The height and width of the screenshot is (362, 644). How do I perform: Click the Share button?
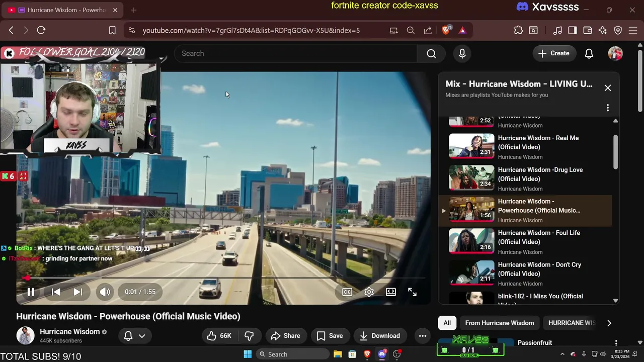pos(285,336)
